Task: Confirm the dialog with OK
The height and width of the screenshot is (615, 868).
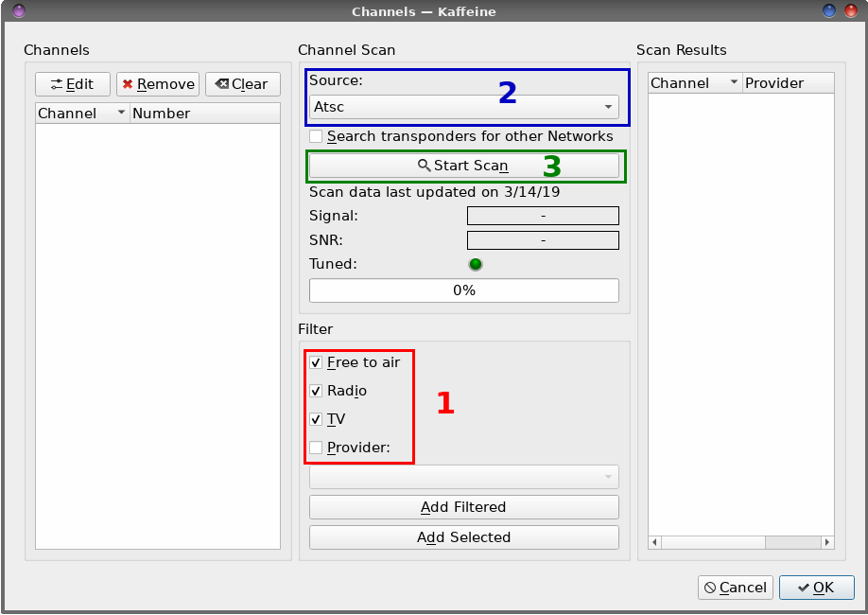Action: 817,588
